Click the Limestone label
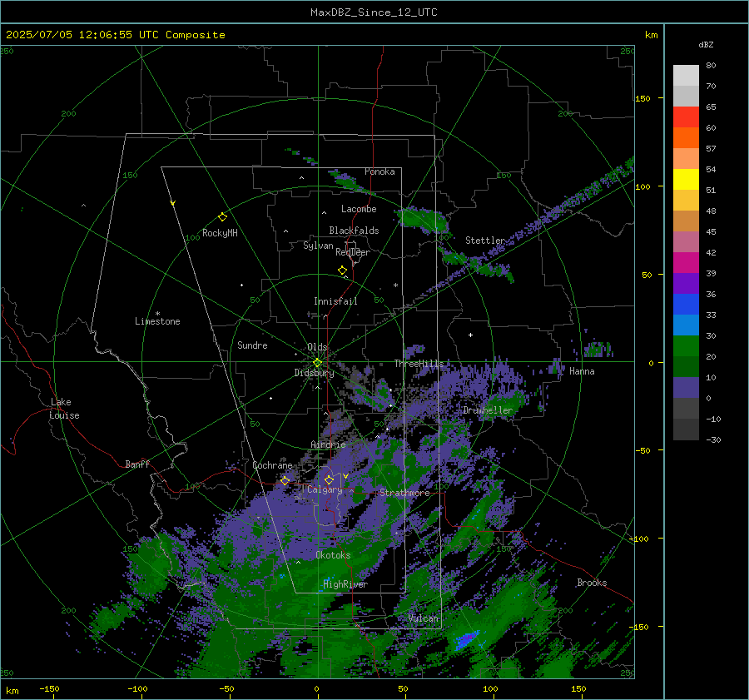Image resolution: width=749 pixels, height=700 pixels. coord(157,321)
